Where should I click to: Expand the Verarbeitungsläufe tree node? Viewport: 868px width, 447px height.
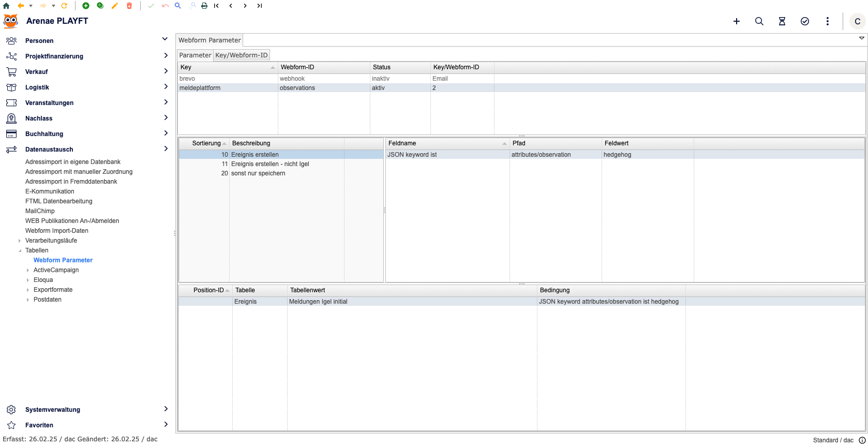tap(20, 241)
